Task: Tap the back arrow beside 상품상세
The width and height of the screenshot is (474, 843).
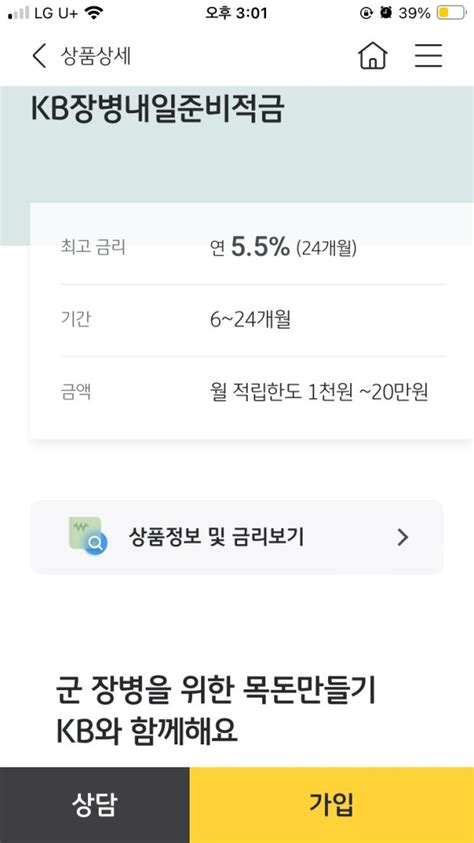Action: (39, 56)
